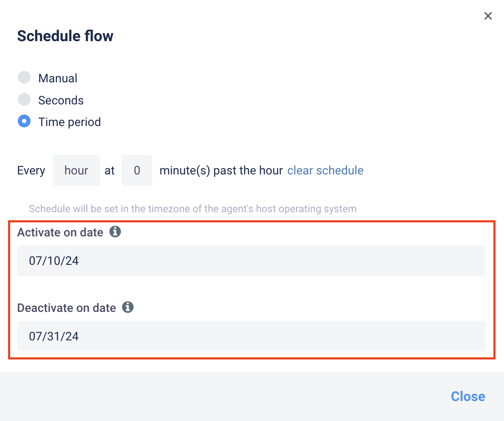Select the Time period radio button
The image size is (504, 421).
coord(24,121)
